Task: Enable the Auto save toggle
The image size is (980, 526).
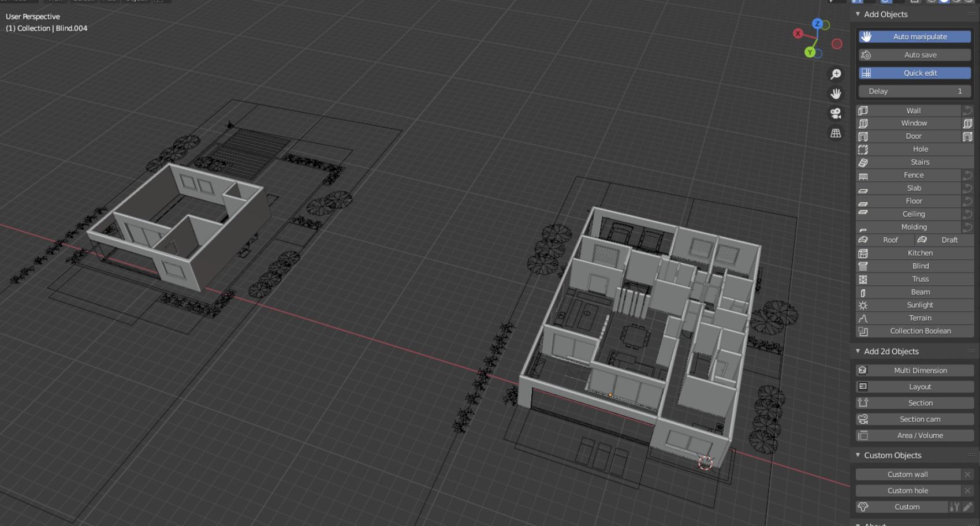Action: click(x=914, y=55)
